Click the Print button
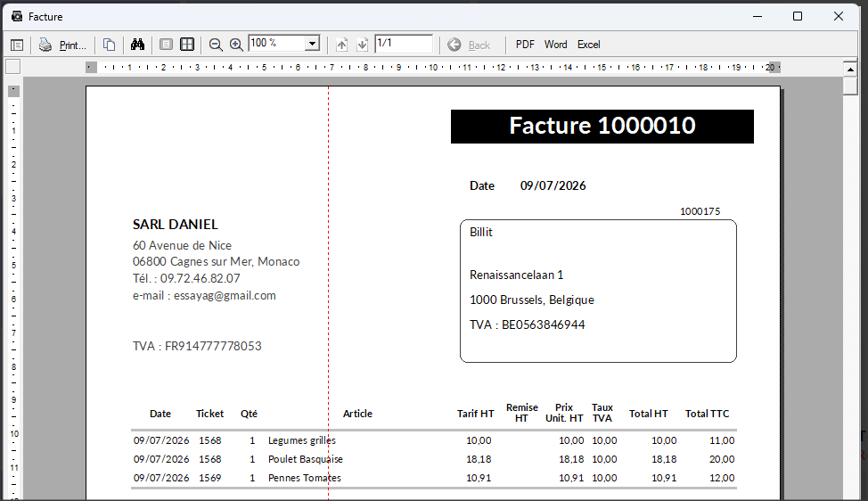Image resolution: width=868 pixels, height=501 pixels. click(62, 45)
